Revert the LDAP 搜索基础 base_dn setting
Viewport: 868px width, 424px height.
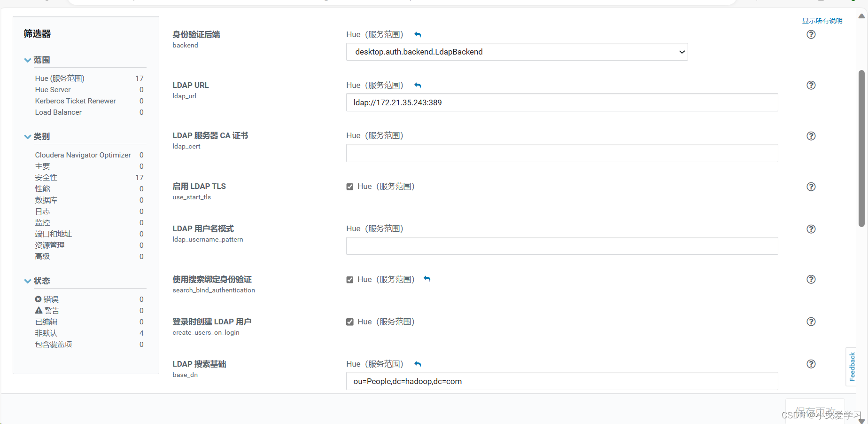coord(418,364)
